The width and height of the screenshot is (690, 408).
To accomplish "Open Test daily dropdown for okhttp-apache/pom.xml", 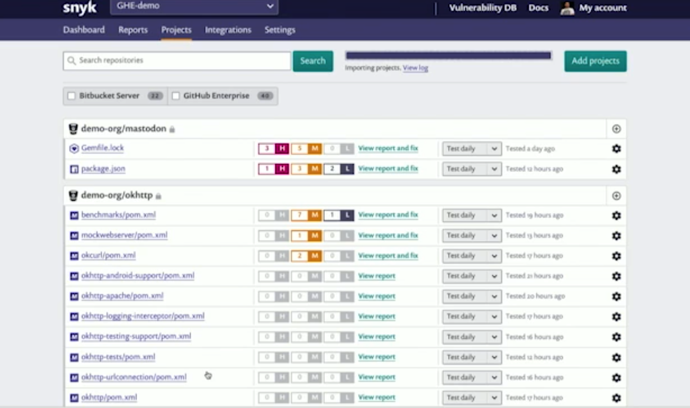I will click(x=472, y=296).
